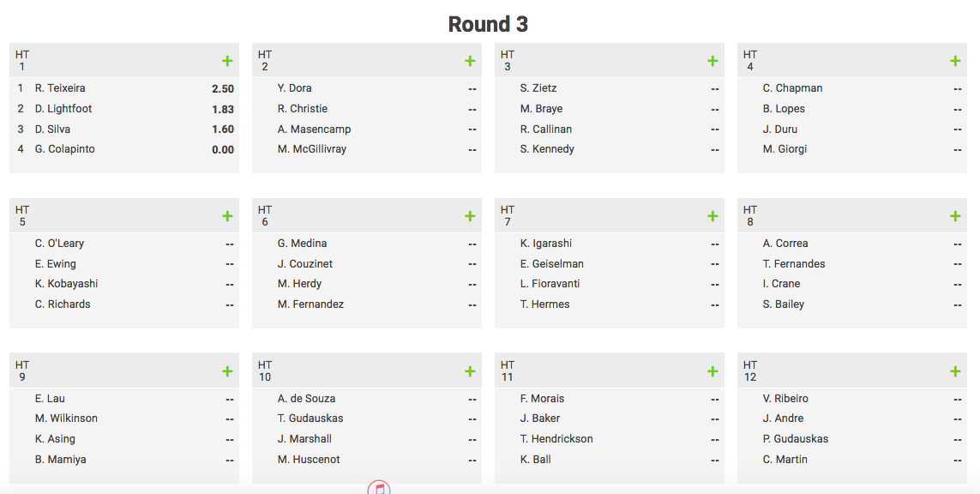Expand the HT 4 heat card

tap(955, 61)
